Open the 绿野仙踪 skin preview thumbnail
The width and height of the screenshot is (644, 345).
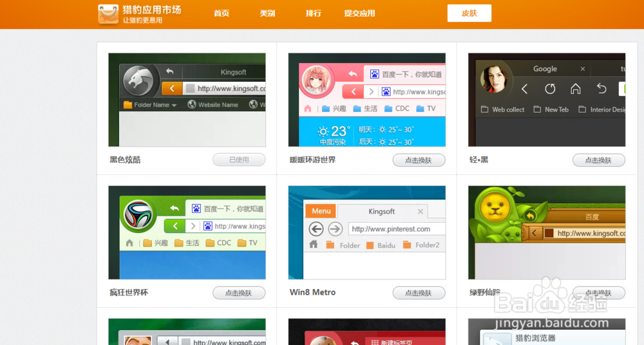[x=547, y=232]
